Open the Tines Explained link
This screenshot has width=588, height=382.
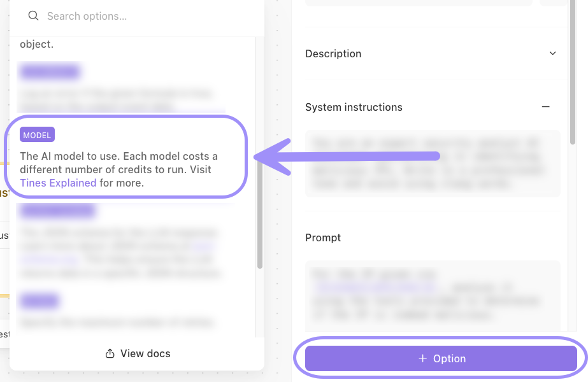click(x=58, y=183)
